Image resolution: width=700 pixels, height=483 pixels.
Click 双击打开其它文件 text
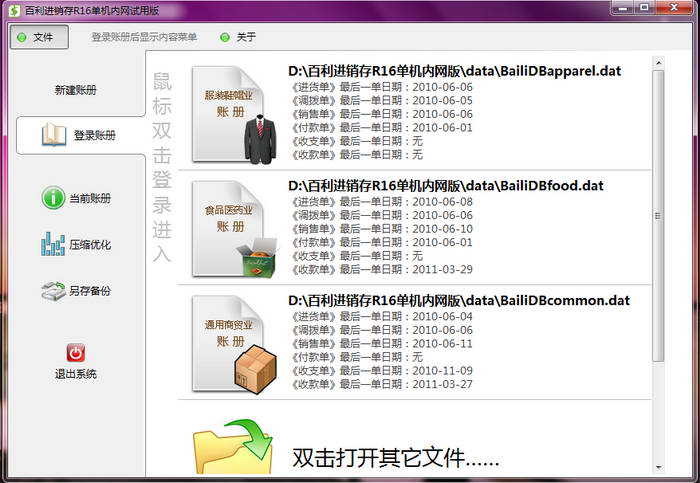pos(396,458)
